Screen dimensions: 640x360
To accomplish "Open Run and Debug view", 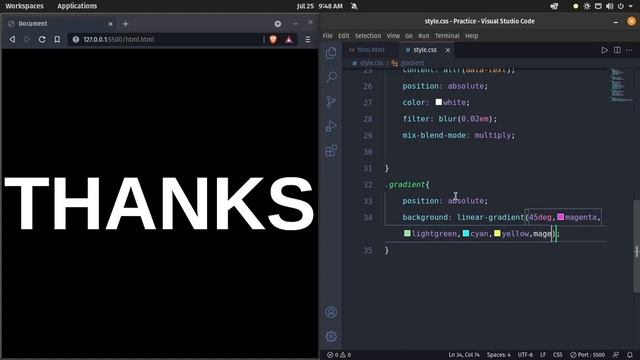I will [331, 126].
